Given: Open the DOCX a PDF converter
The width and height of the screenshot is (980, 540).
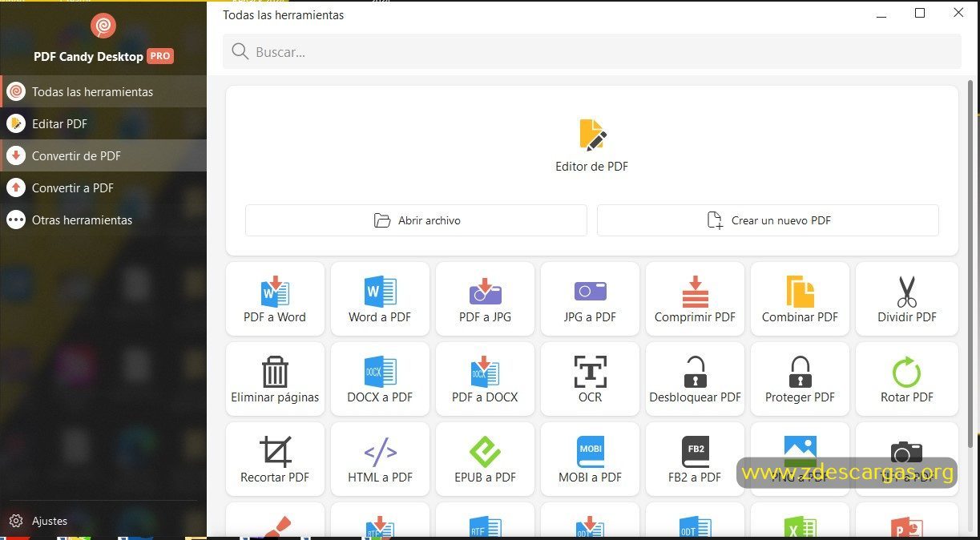Looking at the screenshot, I should tap(380, 379).
